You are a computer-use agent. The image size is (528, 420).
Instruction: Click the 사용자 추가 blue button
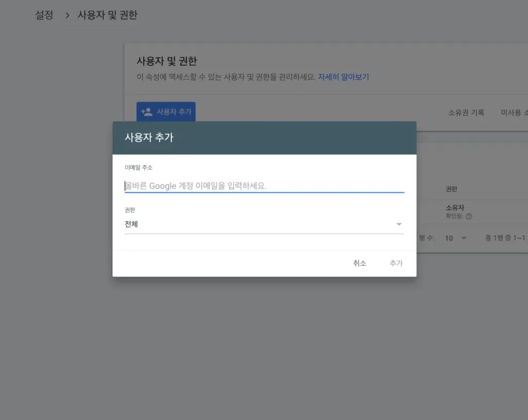(166, 111)
